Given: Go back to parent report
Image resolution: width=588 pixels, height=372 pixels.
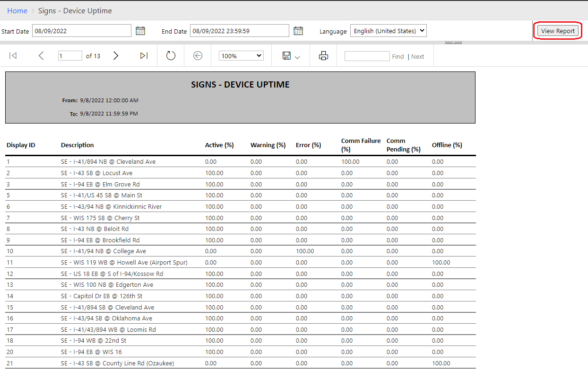Looking at the screenshot, I should point(198,56).
